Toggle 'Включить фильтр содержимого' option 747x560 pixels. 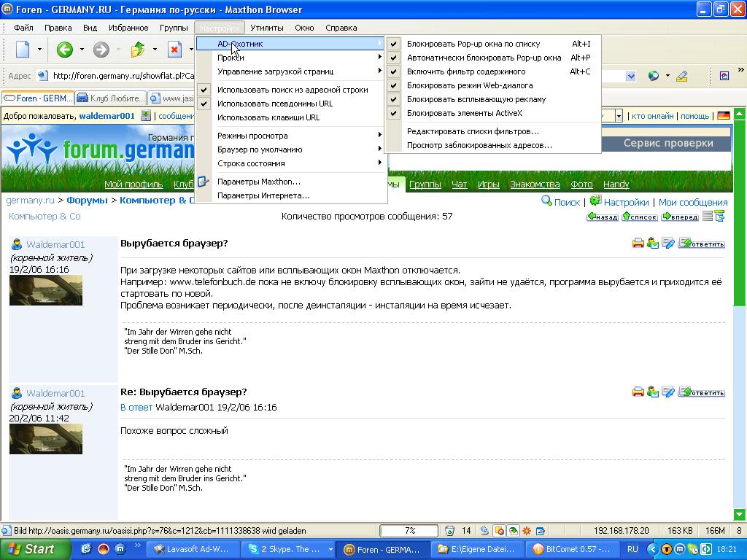point(492,71)
